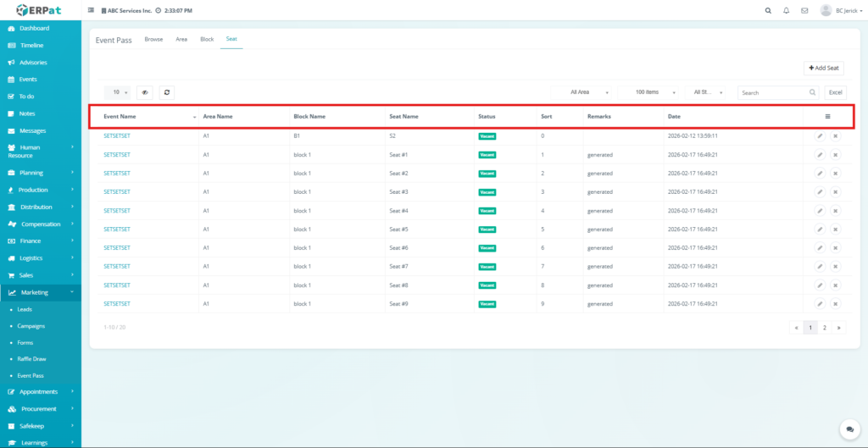
Task: Click the search magnifier icon in top bar
Action: pyautogui.click(x=768, y=10)
